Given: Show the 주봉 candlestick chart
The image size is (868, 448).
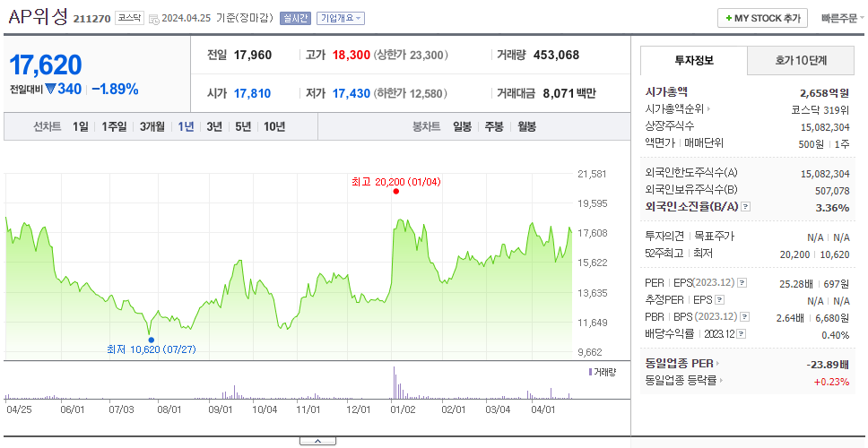Looking at the screenshot, I should pyautogui.click(x=494, y=126).
